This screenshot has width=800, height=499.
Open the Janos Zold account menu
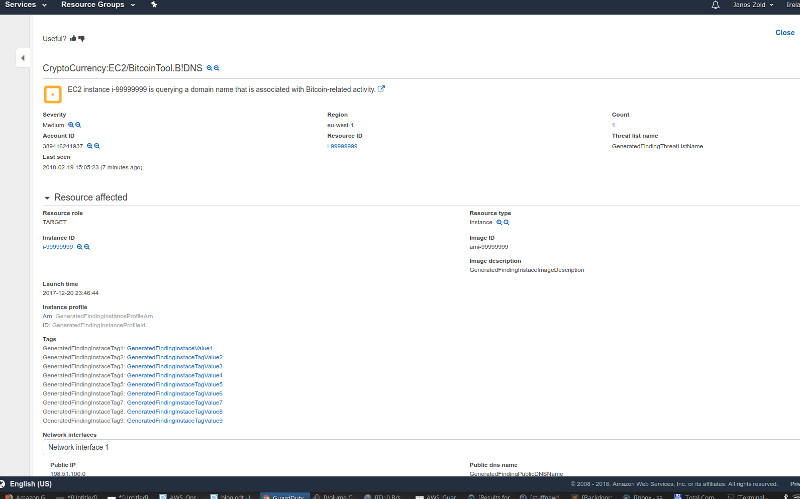tap(753, 5)
